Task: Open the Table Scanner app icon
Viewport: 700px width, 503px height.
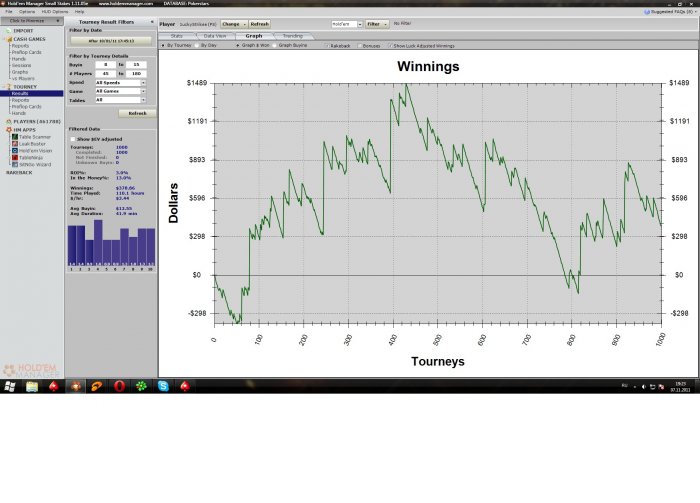Action: tap(15, 137)
